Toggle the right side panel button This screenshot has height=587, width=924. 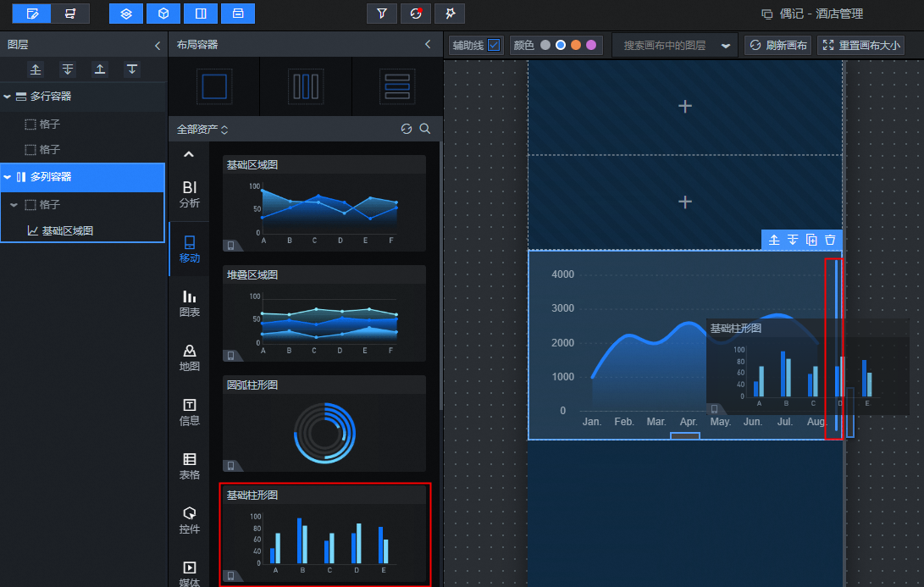pyautogui.click(x=201, y=14)
